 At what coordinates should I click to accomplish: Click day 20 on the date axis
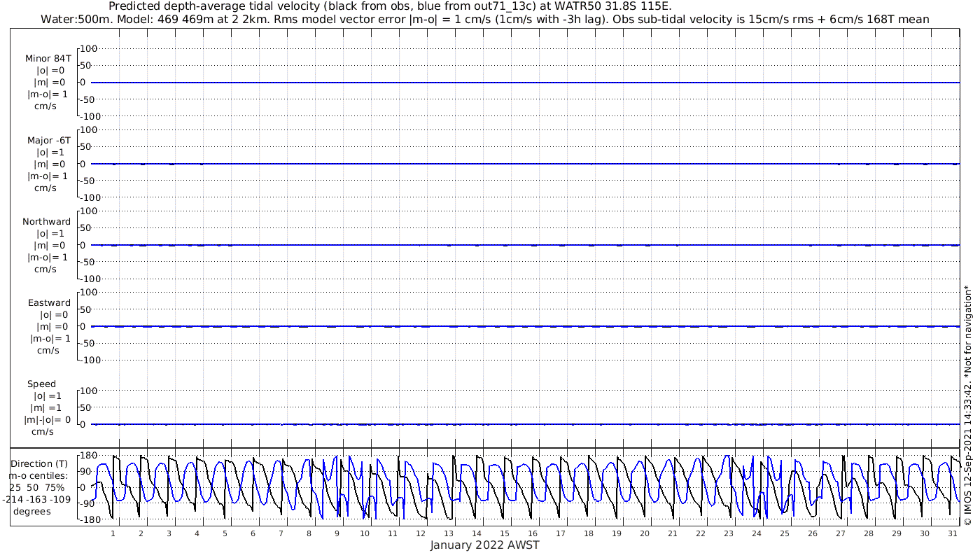click(x=645, y=533)
